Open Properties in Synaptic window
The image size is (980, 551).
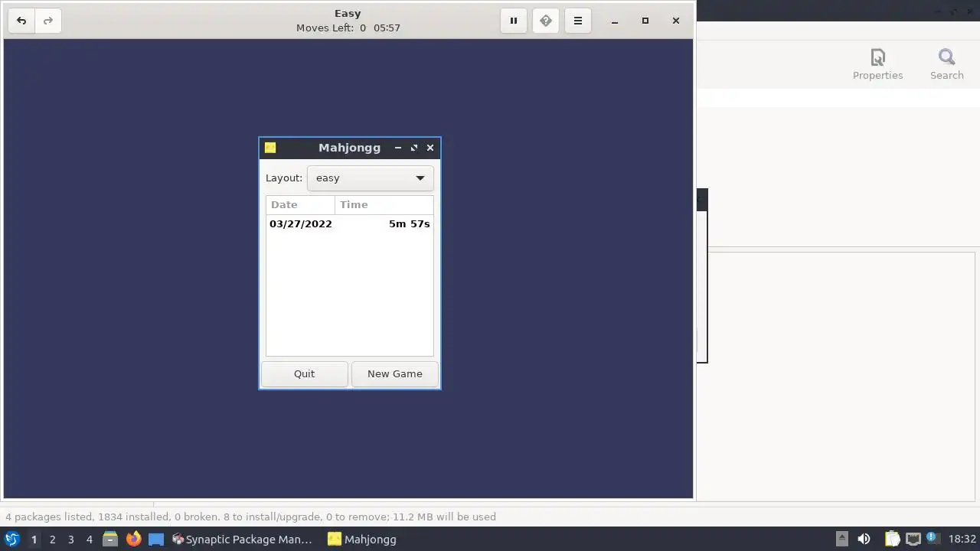877,64
